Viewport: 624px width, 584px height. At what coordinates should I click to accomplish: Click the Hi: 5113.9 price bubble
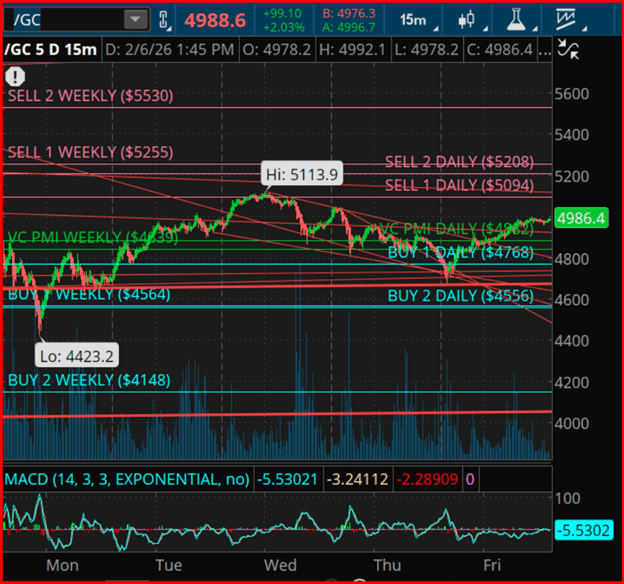coord(302,175)
